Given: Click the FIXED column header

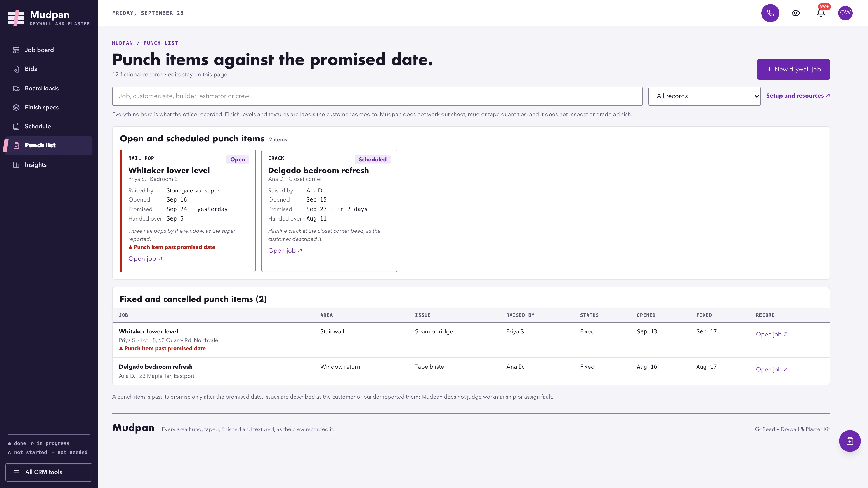Looking at the screenshot, I should point(704,315).
